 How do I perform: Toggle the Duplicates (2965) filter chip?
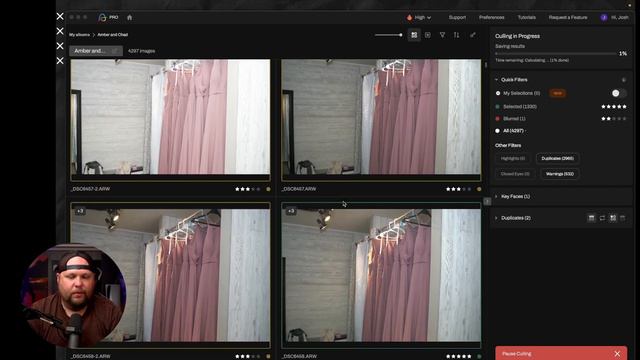558,158
